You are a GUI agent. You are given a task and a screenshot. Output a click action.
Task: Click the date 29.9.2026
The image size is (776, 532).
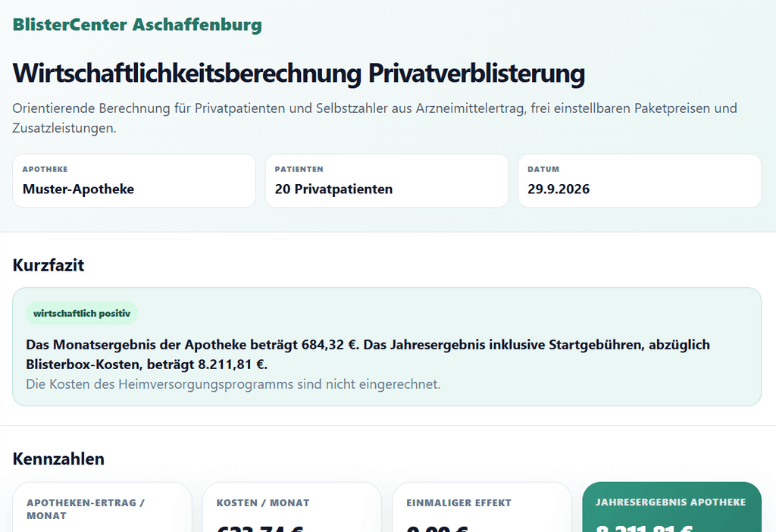pos(559,189)
